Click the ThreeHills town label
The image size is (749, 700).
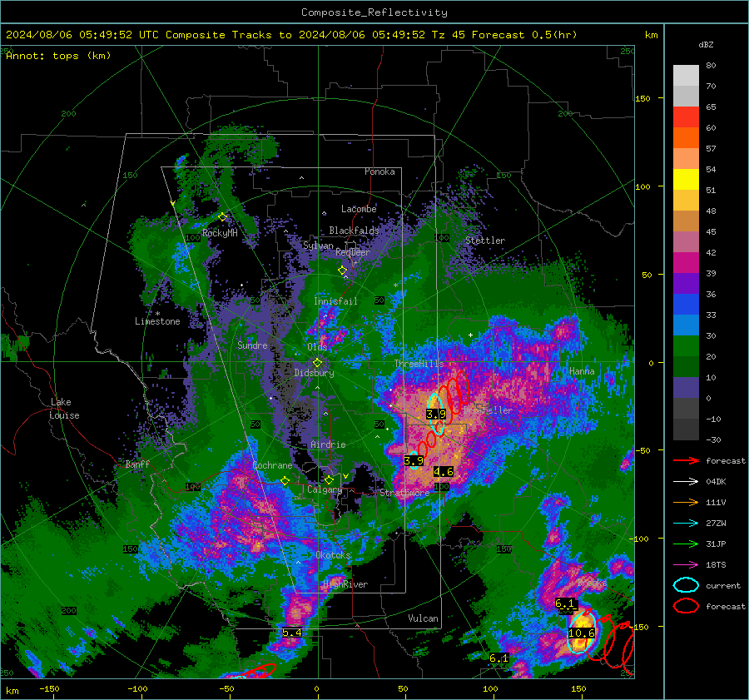[x=419, y=364]
